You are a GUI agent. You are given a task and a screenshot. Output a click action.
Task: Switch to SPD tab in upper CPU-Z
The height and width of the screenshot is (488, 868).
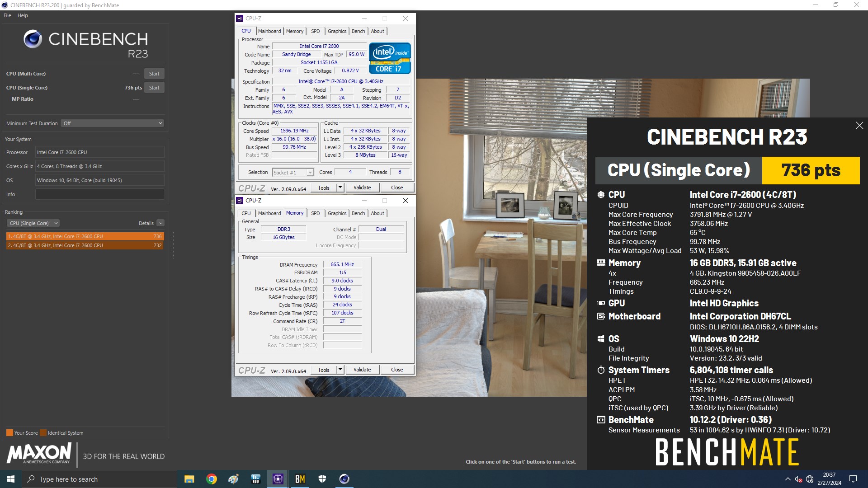click(x=316, y=31)
